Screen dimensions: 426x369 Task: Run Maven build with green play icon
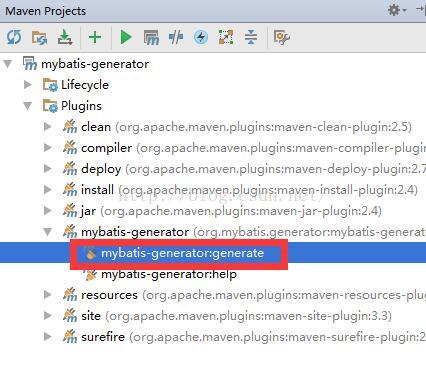tap(126, 37)
